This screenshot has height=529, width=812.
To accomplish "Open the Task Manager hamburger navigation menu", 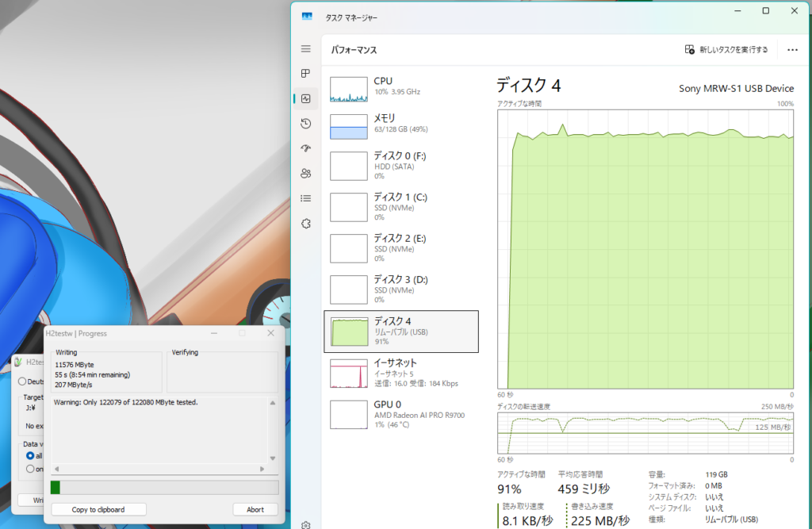I will click(305, 49).
